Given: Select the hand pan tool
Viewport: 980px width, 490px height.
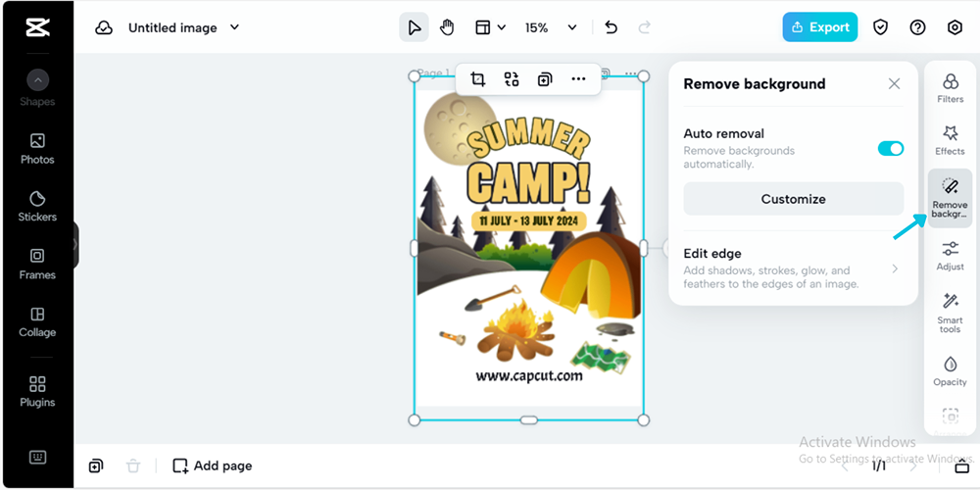Looking at the screenshot, I should coord(447,27).
